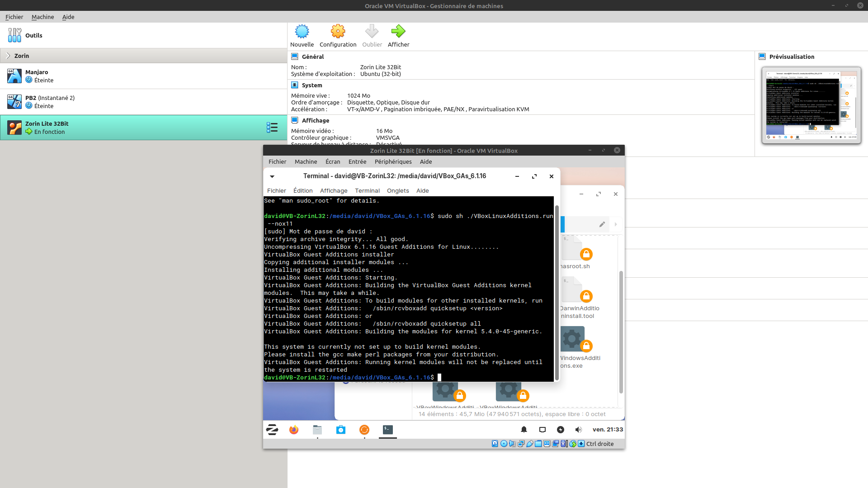The width and height of the screenshot is (868, 488).
Task: Click the green Afficher arrow icon
Action: [398, 32]
